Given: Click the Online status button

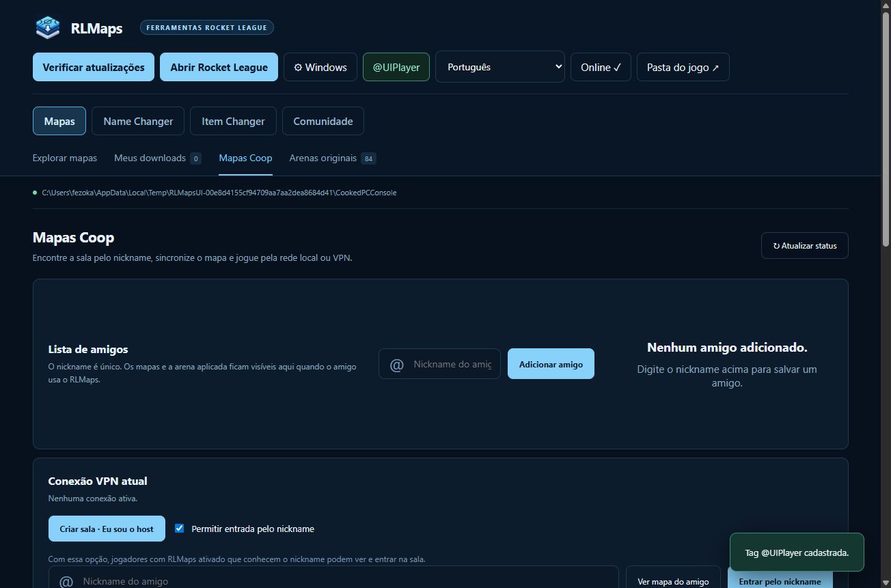Looking at the screenshot, I should (x=601, y=67).
